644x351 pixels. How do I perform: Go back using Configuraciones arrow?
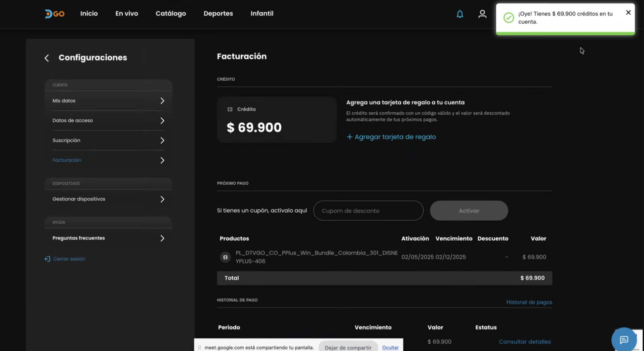(47, 58)
